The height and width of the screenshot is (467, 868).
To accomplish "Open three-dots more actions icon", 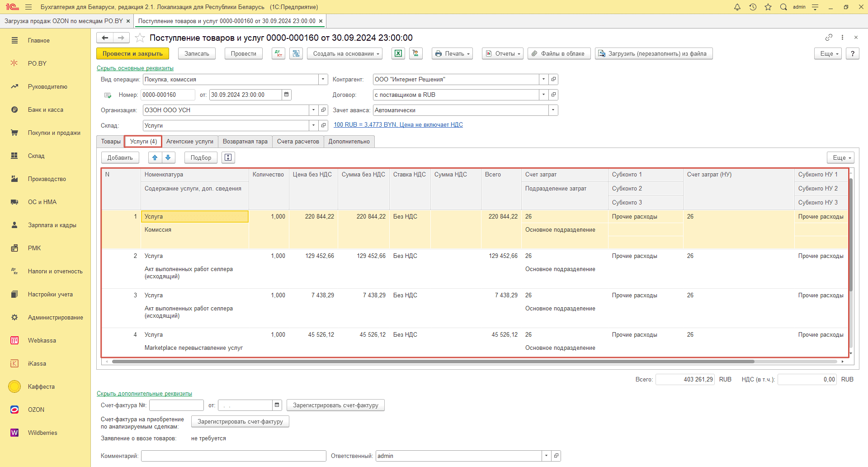I will point(842,37).
